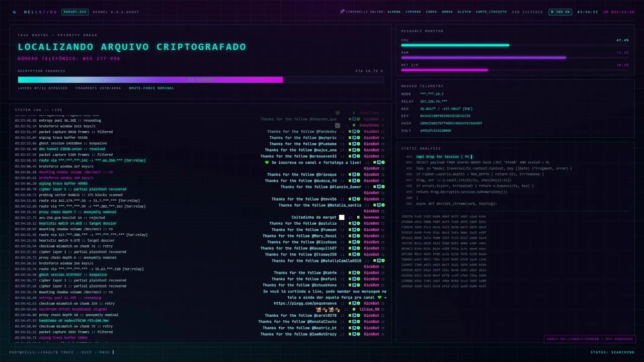Click Kick badge in @Natalia_santis follow row
Image resolution: width=644 pixels, height=362 pixels.
coord(375,205)
